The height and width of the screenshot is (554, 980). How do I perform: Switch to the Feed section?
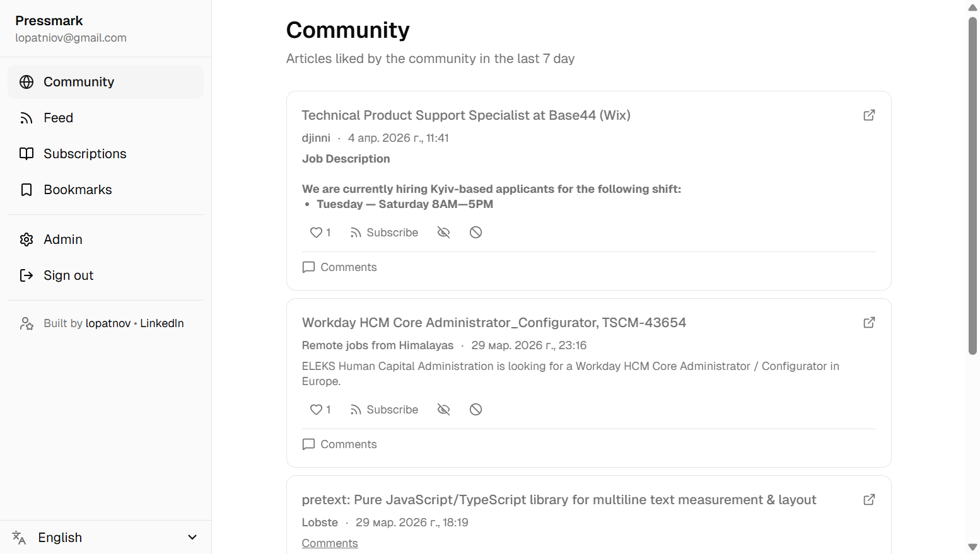point(58,118)
